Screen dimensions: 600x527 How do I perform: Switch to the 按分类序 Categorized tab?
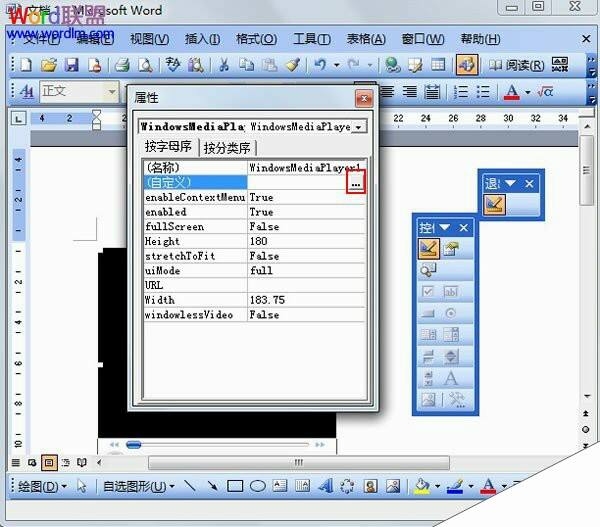coord(227,148)
